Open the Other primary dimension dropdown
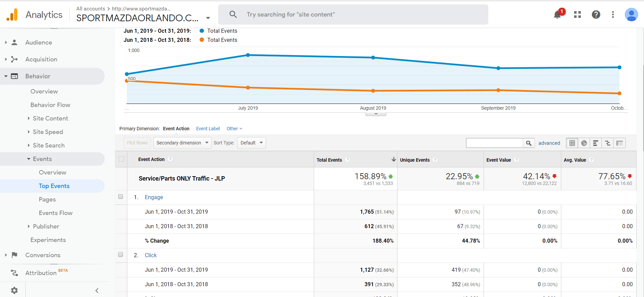This screenshot has width=644, height=297. (x=234, y=129)
